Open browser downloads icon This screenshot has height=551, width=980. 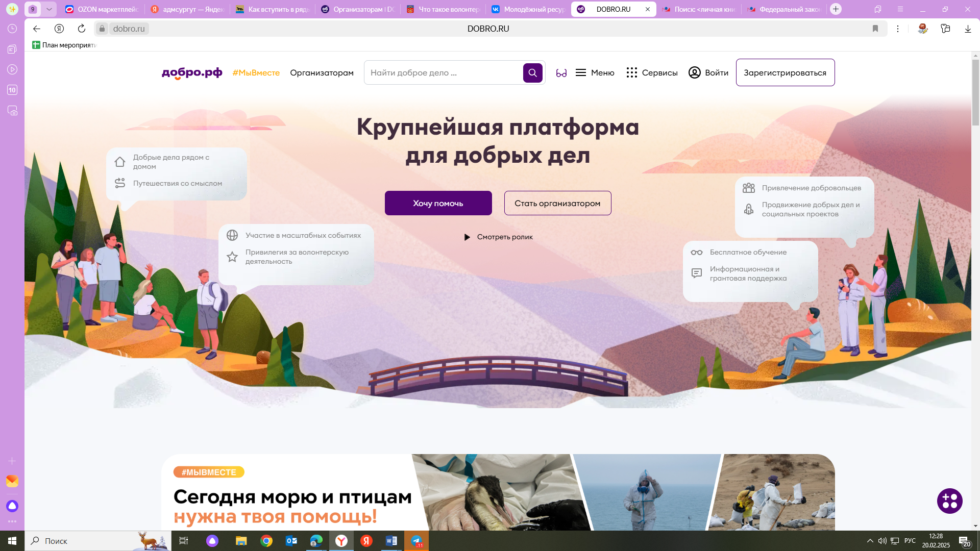[967, 29]
